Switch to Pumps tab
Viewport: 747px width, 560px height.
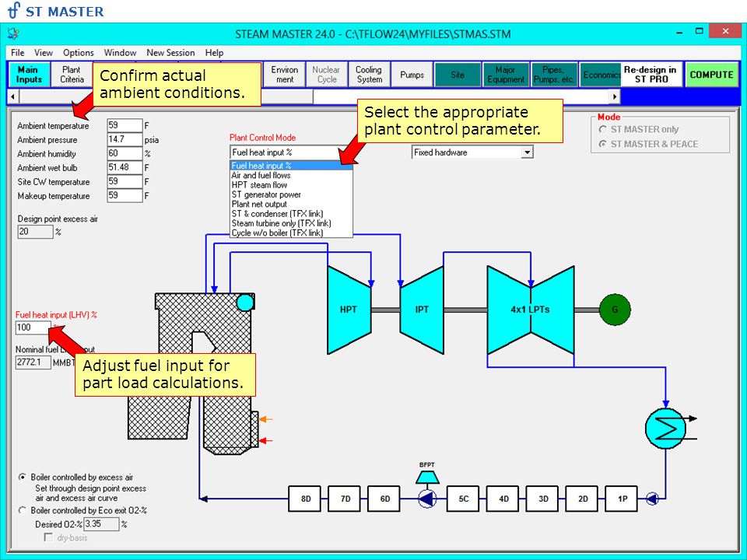pos(412,75)
